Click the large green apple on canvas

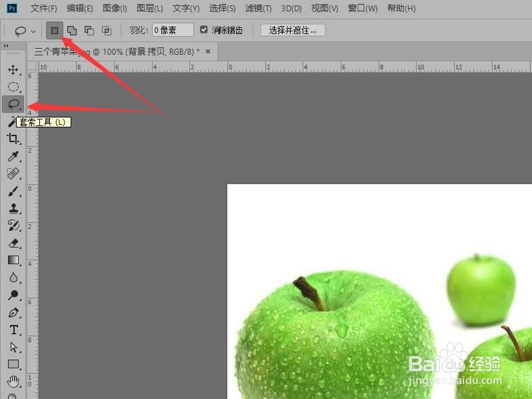click(335, 334)
